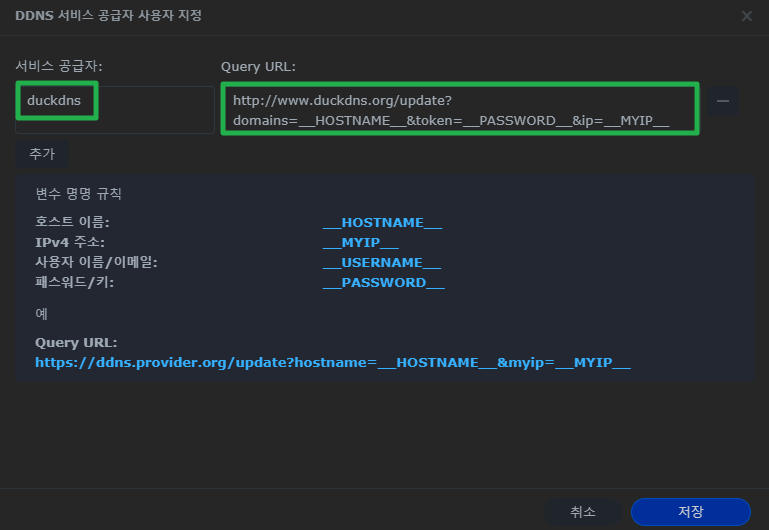Click the blue __PASSWORD__ variable text
The image size is (769, 530).
coord(384,282)
